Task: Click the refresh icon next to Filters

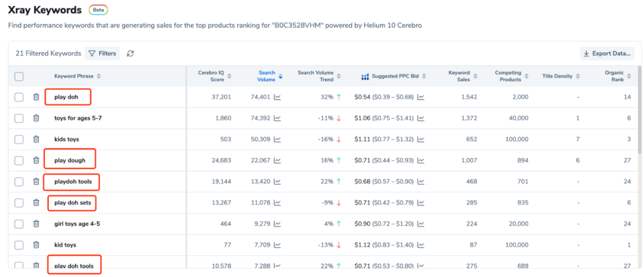Action: coord(130,54)
